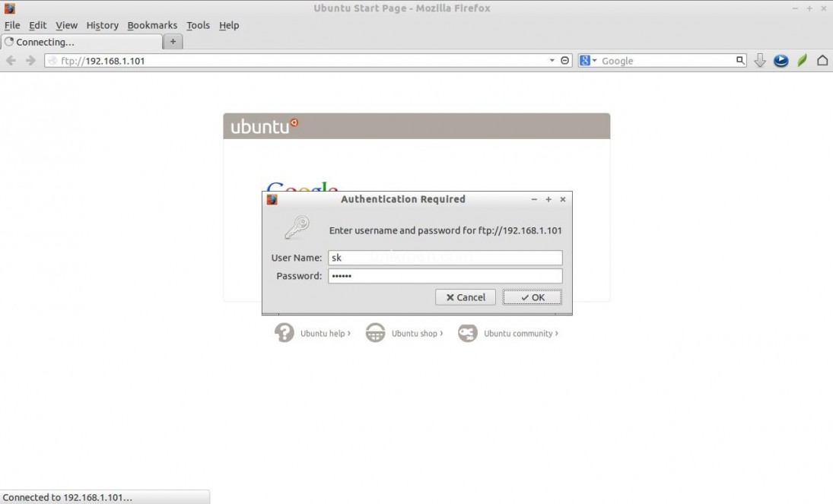Close the Authentication Required dialog

(x=563, y=199)
